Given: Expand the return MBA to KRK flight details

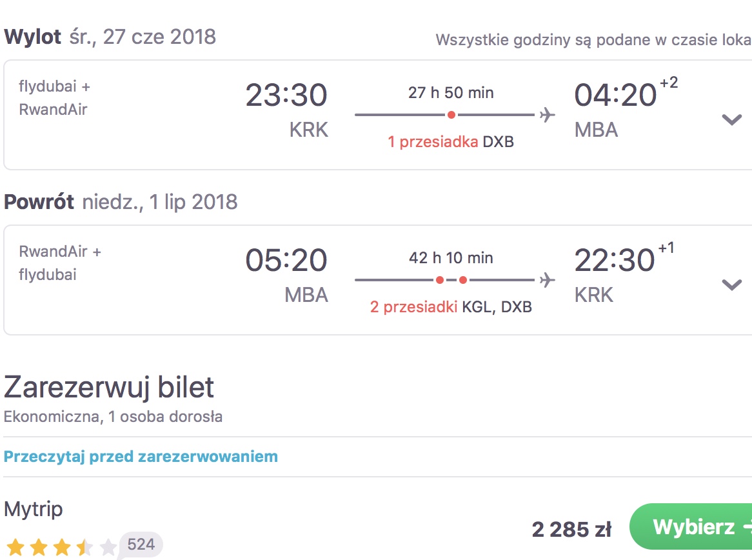Looking at the screenshot, I should [732, 285].
